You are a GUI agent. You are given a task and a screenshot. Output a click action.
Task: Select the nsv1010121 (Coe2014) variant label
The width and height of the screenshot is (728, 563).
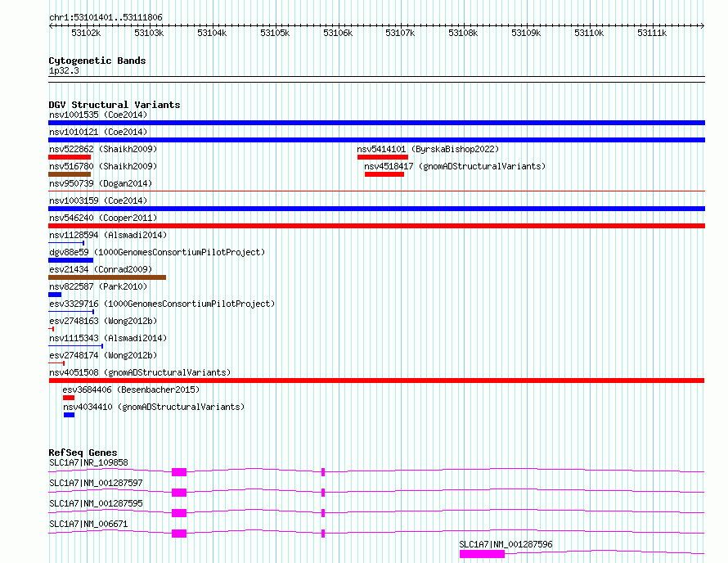(x=98, y=132)
